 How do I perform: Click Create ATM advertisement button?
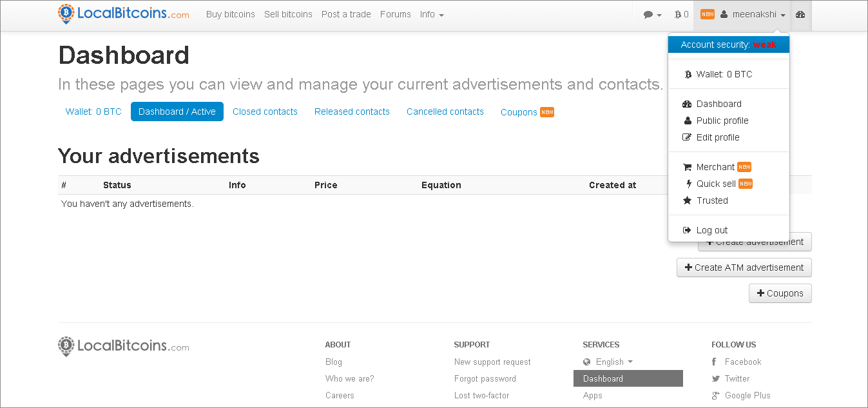744,267
